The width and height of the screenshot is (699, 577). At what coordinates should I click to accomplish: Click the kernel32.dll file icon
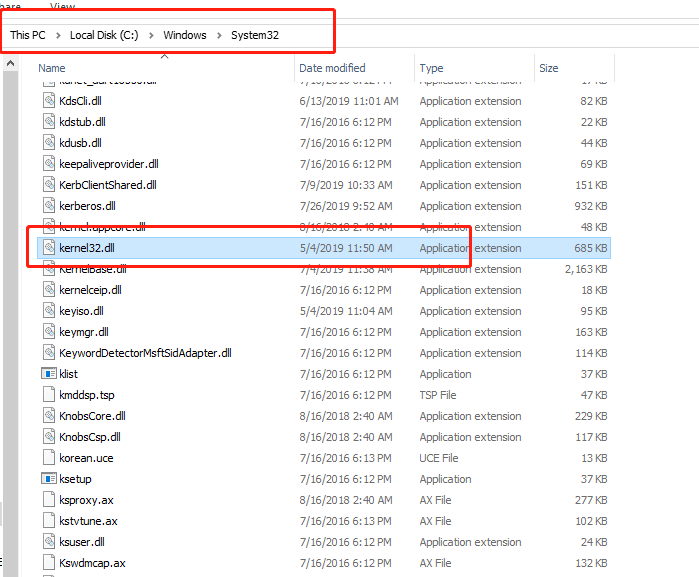[49, 247]
